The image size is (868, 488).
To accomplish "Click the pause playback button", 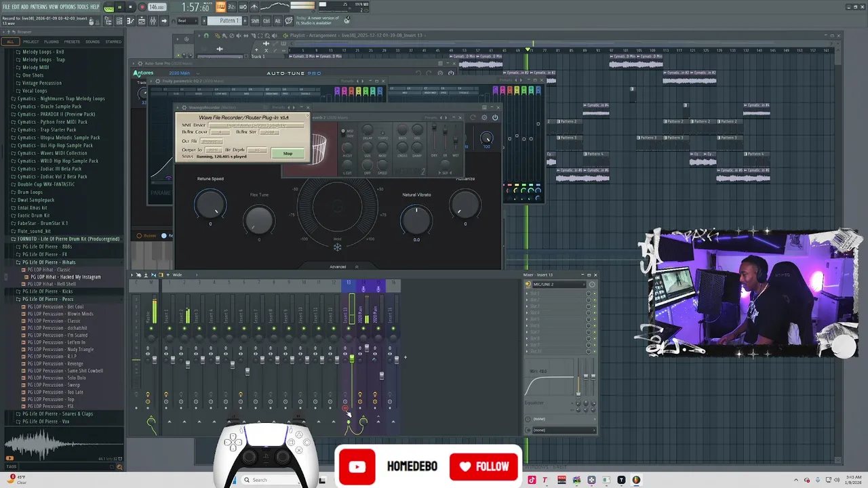I will [x=119, y=7].
